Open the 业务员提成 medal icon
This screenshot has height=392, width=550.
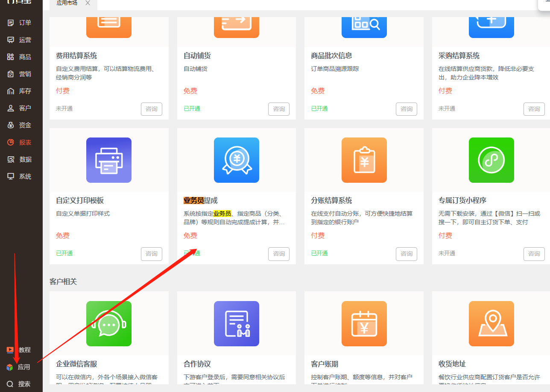[237, 160]
